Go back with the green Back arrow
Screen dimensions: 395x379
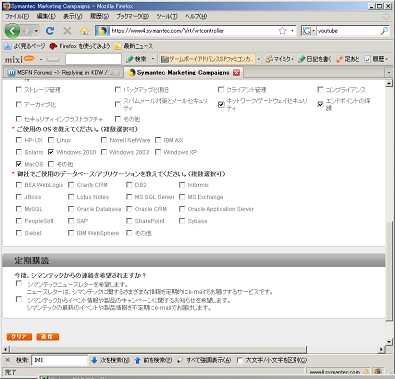[x=12, y=31]
